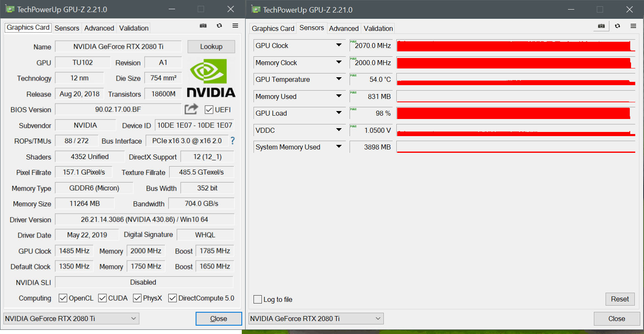Take a screenshot via camera icon in left GPU-Z window
644x334 pixels.
tap(203, 26)
